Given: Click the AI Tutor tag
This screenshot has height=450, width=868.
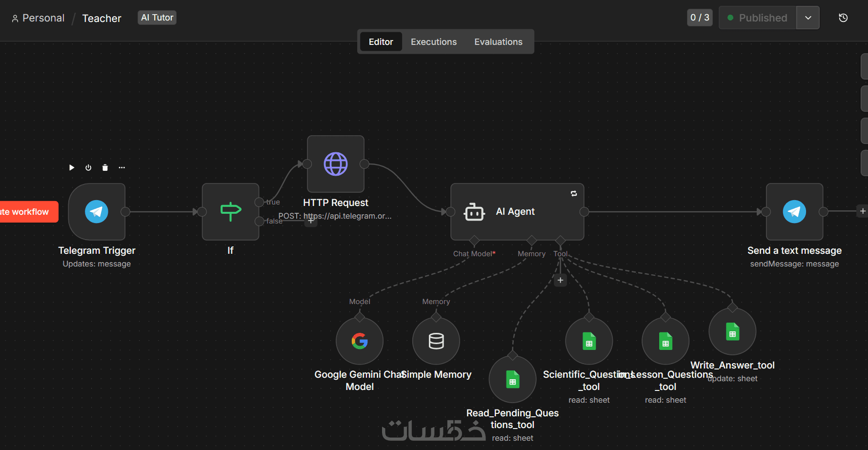Looking at the screenshot, I should coord(157,18).
